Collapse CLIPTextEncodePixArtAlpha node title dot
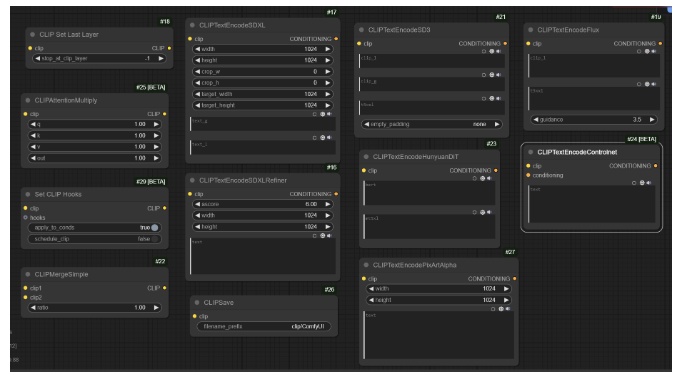 pos(366,265)
